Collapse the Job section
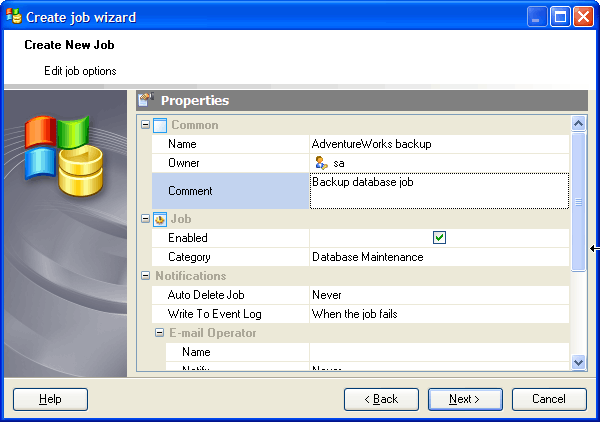Viewport: 600px width, 422px height. click(146, 218)
